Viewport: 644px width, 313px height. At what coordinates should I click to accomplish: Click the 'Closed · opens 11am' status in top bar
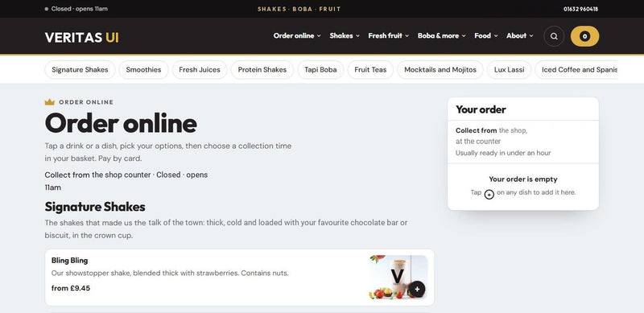click(x=76, y=9)
